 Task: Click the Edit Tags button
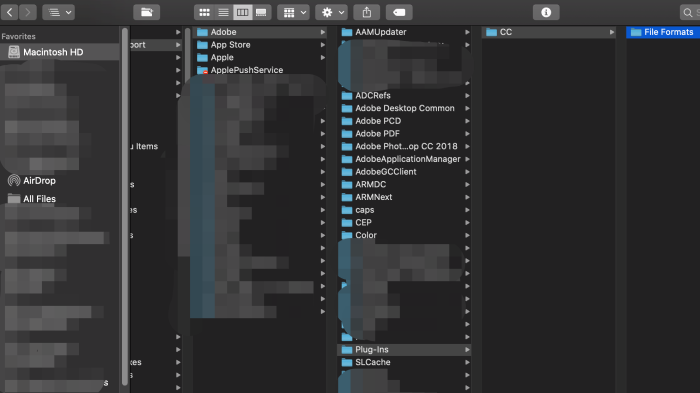coord(399,12)
